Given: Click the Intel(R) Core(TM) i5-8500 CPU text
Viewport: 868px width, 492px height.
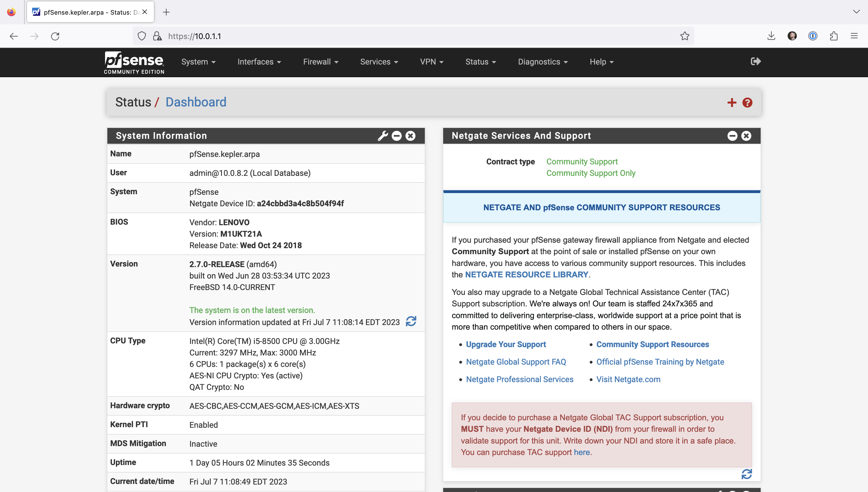Looking at the screenshot, I should tap(264, 341).
